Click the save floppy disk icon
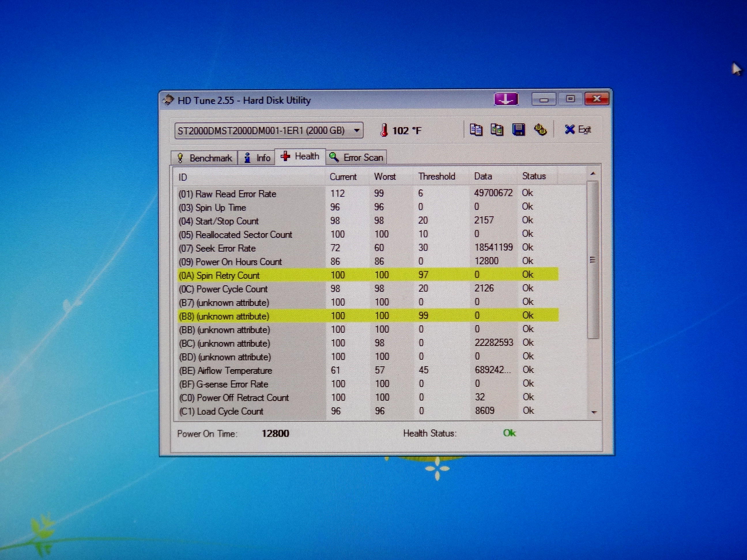 [519, 130]
